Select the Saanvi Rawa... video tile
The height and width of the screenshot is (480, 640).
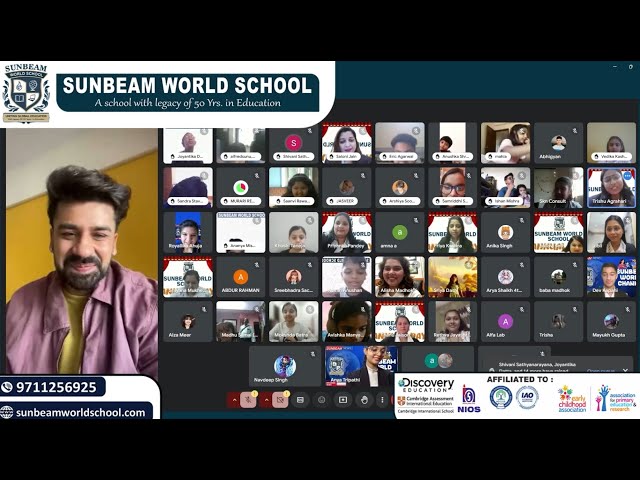click(293, 187)
